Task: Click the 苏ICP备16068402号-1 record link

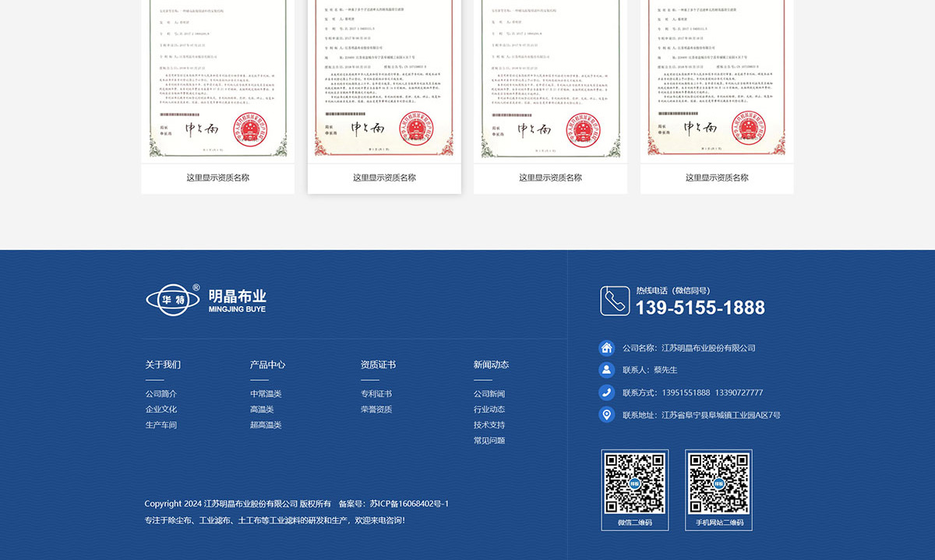Action: 409,504
